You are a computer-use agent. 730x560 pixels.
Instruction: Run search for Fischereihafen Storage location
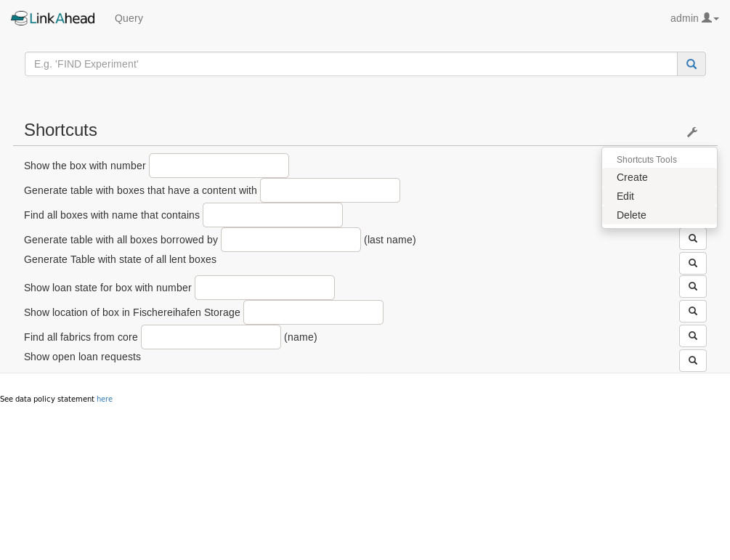693,311
